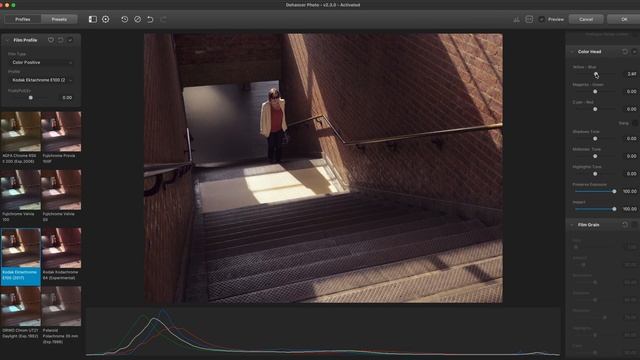
Task: Collapse the Color Head panel
Action: tap(572, 52)
